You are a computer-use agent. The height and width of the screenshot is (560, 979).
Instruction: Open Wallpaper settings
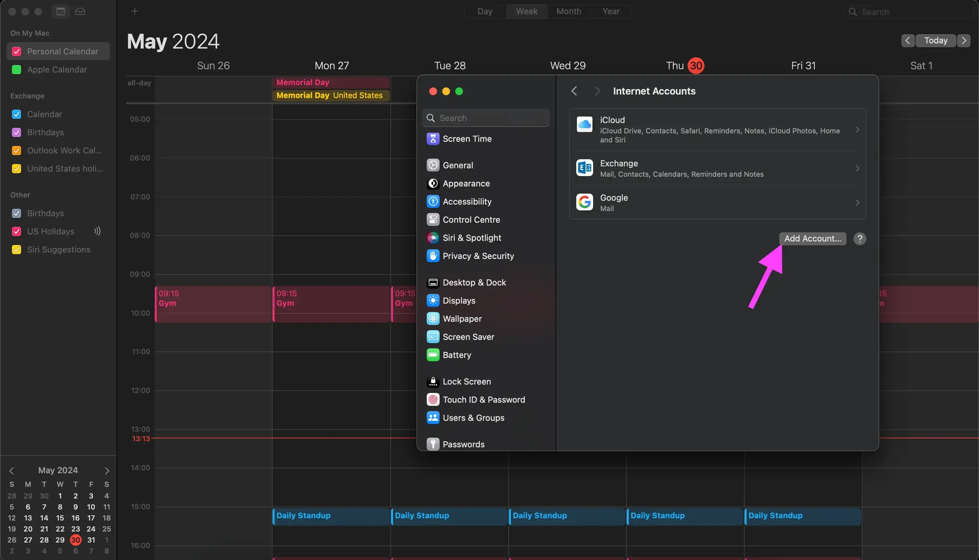462,319
